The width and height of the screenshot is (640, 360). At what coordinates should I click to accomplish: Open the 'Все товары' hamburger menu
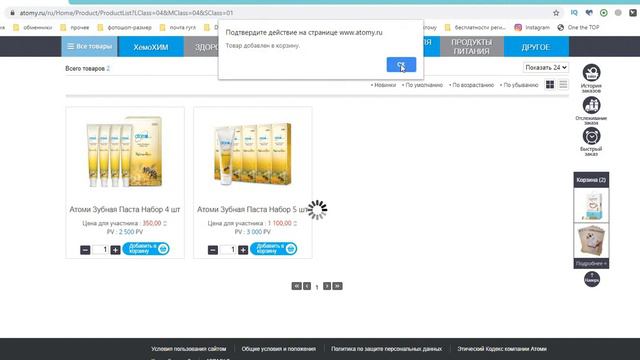point(89,47)
